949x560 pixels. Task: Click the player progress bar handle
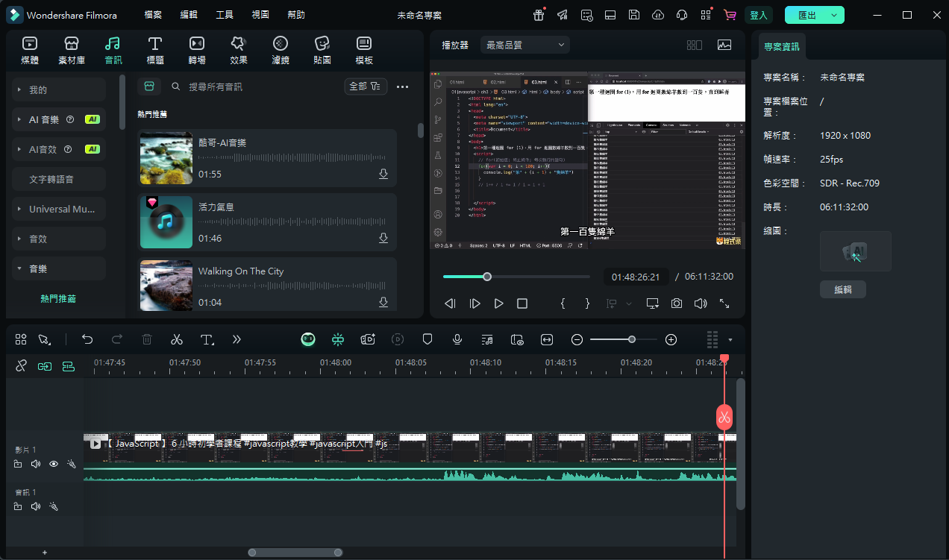click(x=487, y=277)
